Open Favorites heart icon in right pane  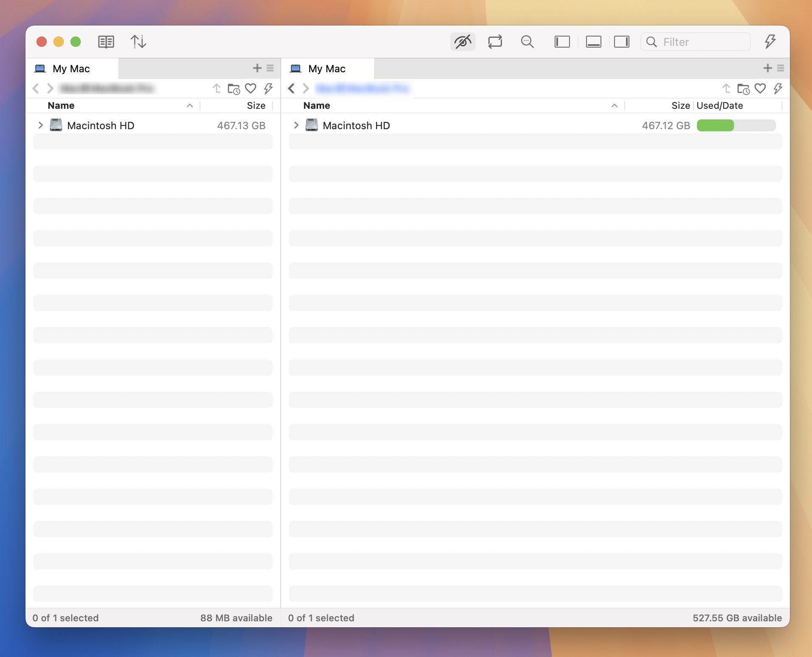(761, 89)
